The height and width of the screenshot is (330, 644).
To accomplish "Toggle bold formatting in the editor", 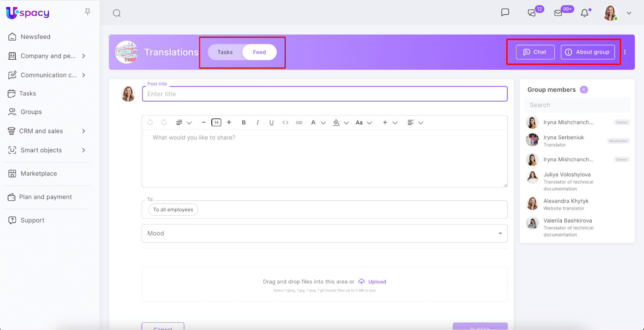I will pos(244,123).
